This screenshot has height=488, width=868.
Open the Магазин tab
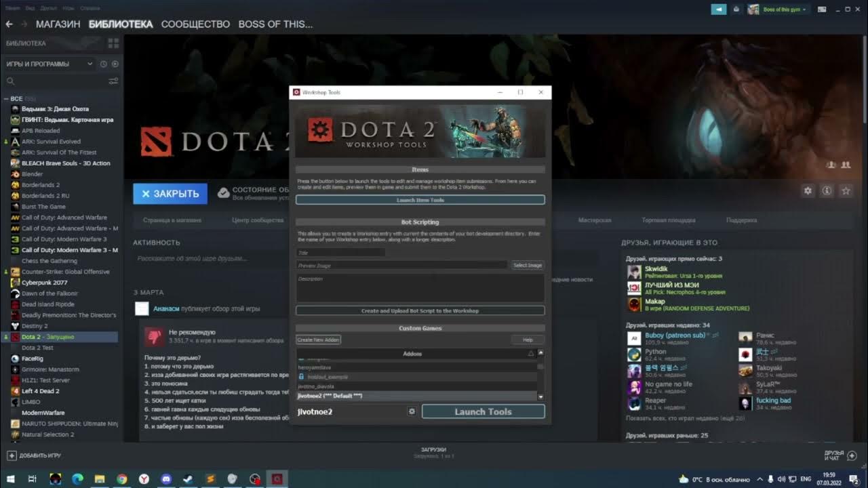coord(58,24)
